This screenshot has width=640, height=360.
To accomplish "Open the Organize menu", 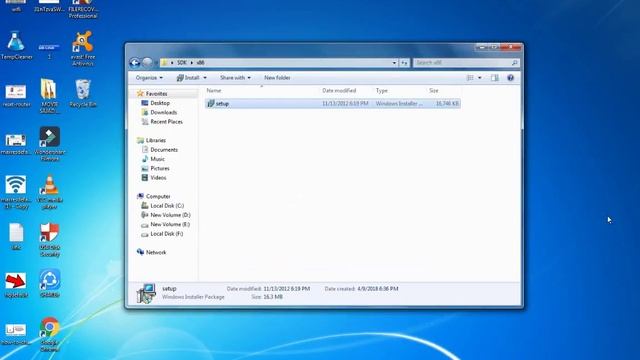I will [149, 78].
